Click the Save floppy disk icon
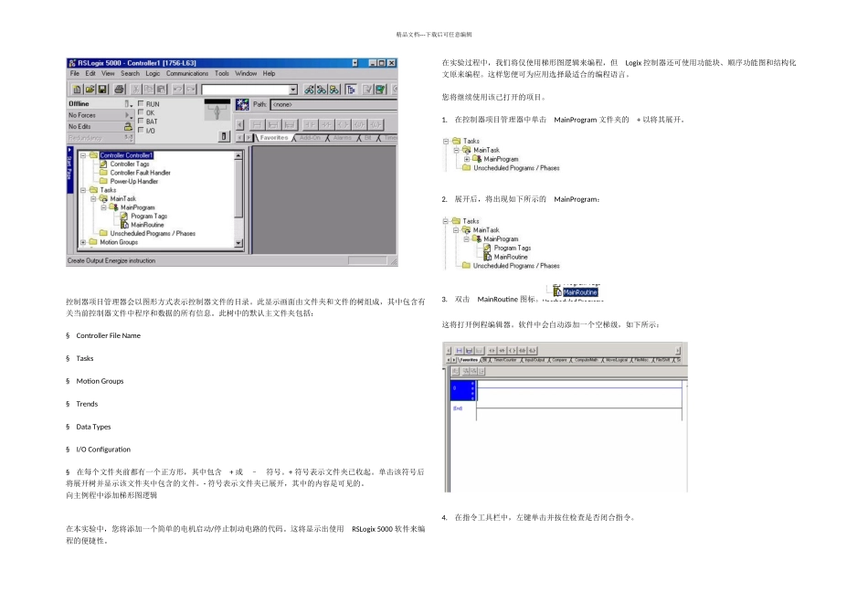This screenshot has height=614, width=868. [x=102, y=90]
